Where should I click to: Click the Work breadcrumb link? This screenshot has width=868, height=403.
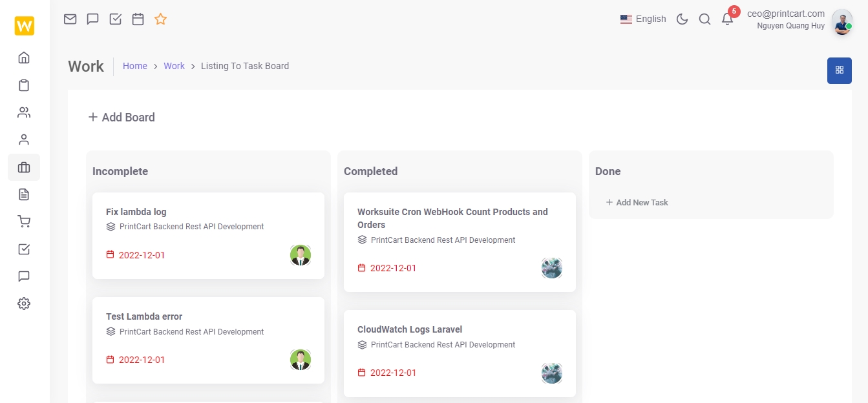174,66
